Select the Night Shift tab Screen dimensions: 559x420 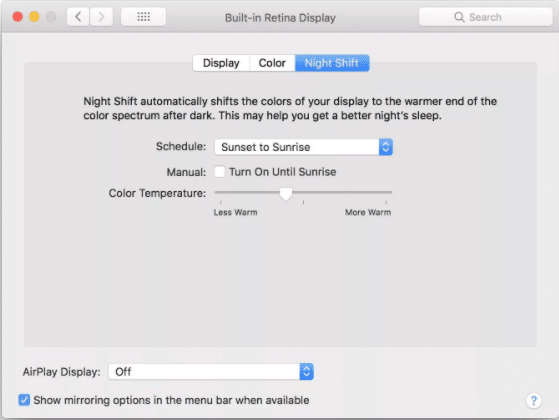tap(332, 63)
